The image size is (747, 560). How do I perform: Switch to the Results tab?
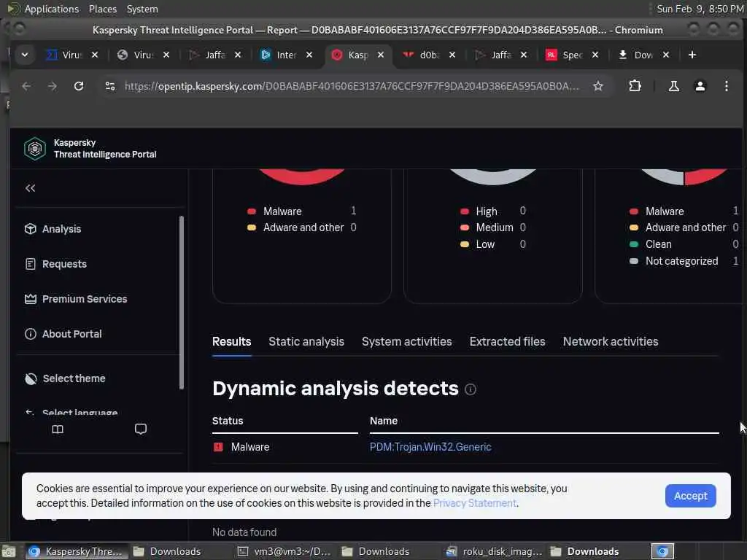(x=231, y=341)
